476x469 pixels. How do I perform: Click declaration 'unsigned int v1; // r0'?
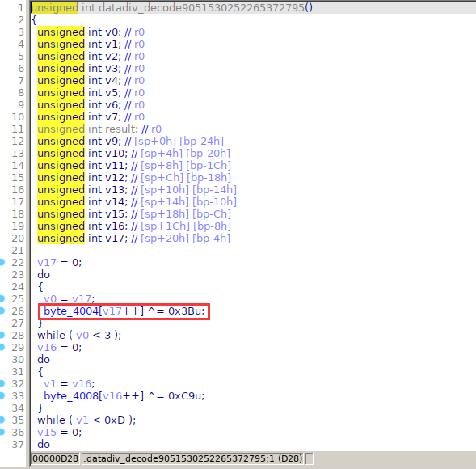pyautogui.click(x=91, y=44)
